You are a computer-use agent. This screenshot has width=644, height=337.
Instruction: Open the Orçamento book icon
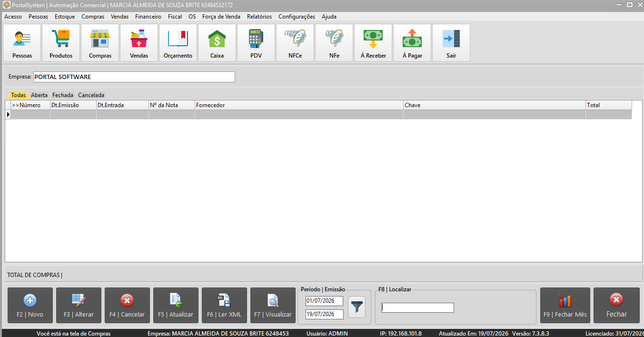tap(178, 43)
